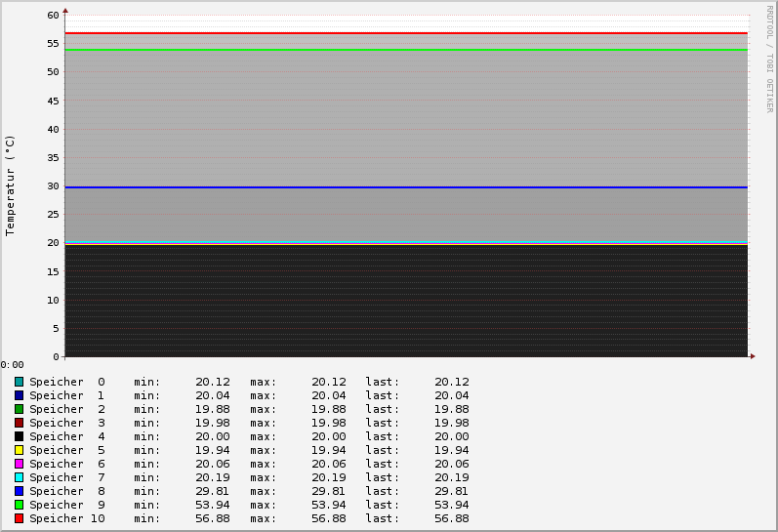Click the blue Speicher 8 legend swatch
778x532 pixels.
click(19, 491)
